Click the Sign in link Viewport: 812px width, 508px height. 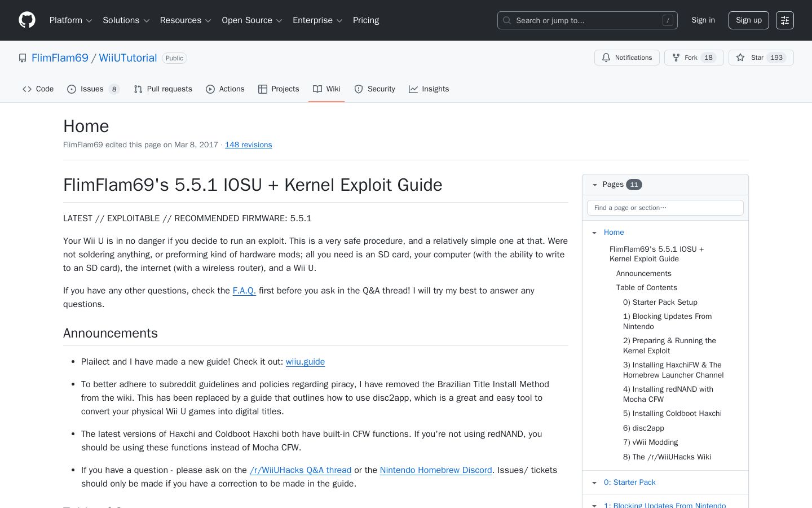coord(703,20)
